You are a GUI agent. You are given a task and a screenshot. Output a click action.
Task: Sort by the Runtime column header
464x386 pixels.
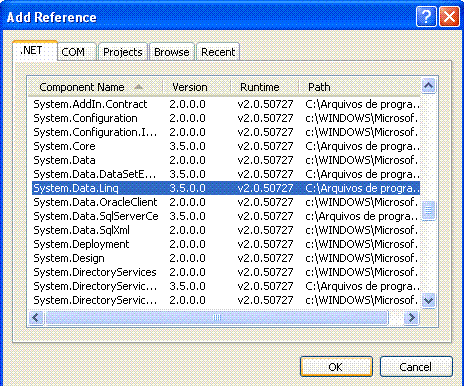pos(264,87)
